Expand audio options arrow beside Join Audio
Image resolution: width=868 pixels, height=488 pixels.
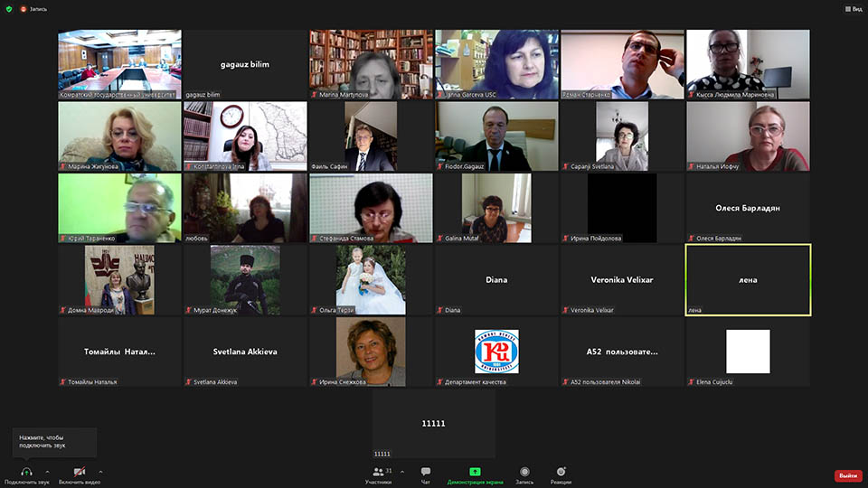pyautogui.click(x=47, y=471)
